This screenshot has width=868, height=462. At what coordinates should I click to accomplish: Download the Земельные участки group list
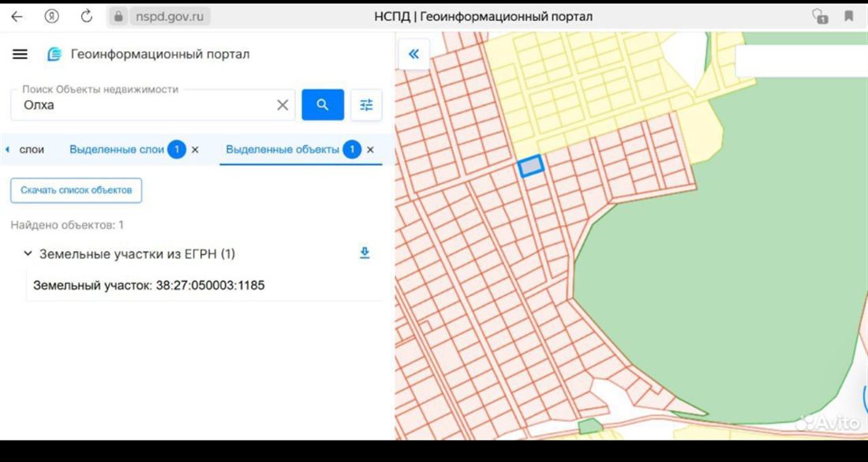click(x=365, y=254)
